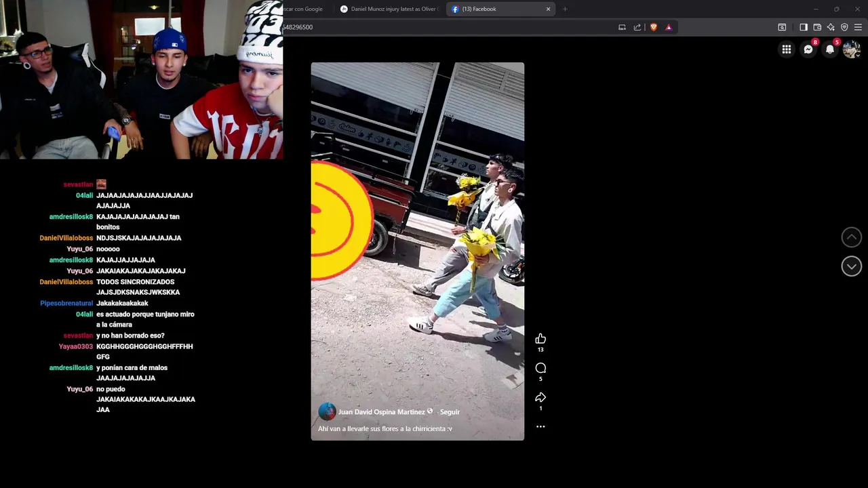The width and height of the screenshot is (868, 488).
Task: Click the reel caption 'Ahí van a llevarle sus flores'
Action: (x=384, y=428)
